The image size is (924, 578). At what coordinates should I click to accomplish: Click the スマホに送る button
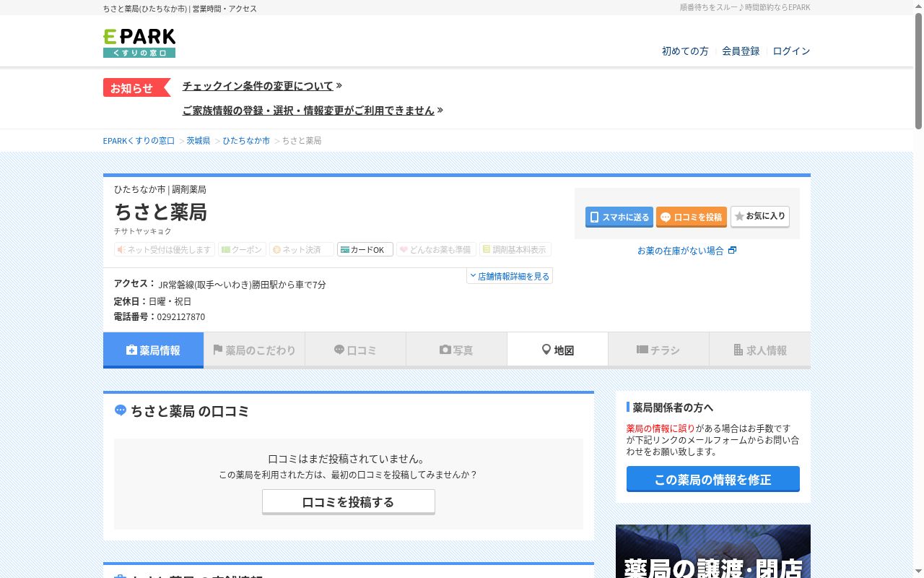pos(619,217)
